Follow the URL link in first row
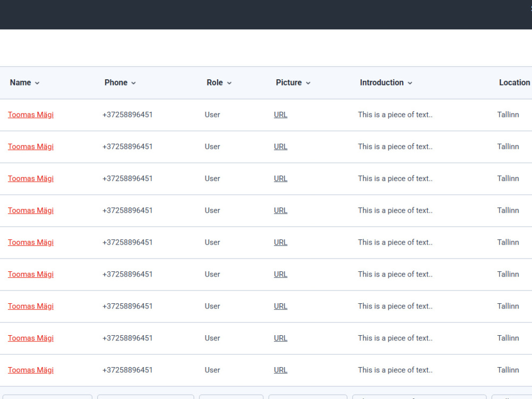The height and width of the screenshot is (399, 532). (280, 115)
